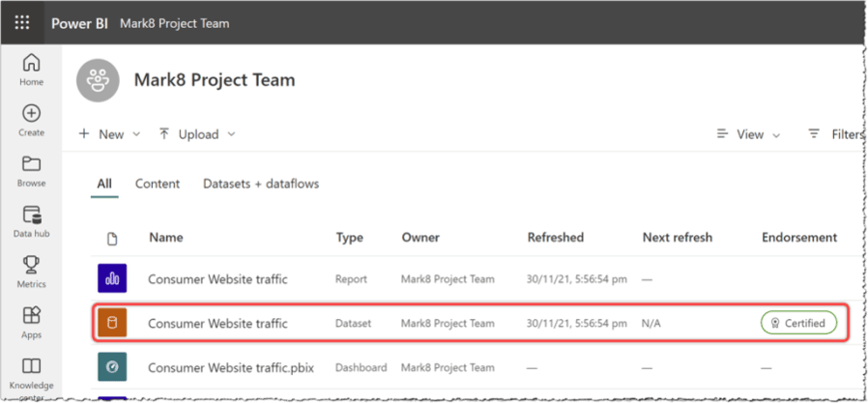Viewport: 868px width, 403px height.
Task: Click the file type column header icon
Action: [112, 239]
